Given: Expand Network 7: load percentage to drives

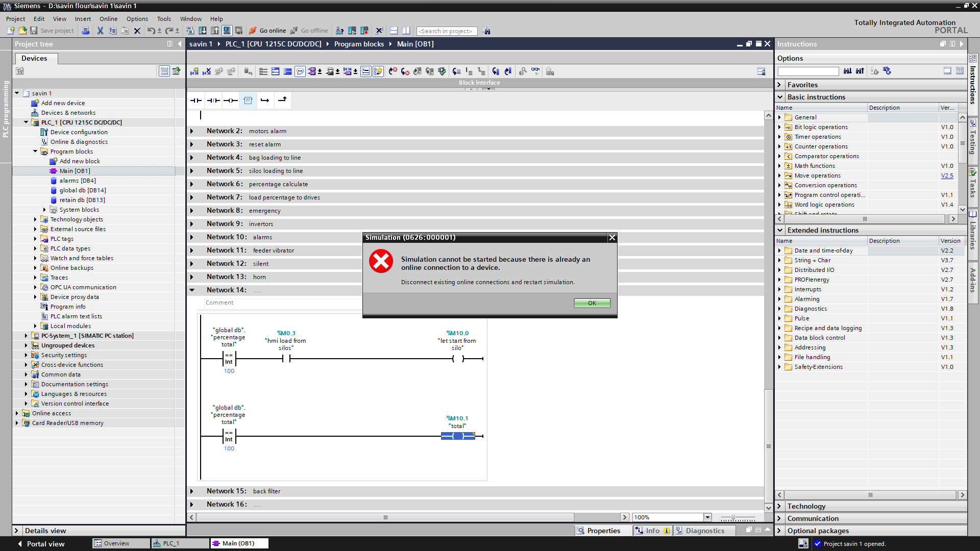Looking at the screenshot, I should click(x=192, y=197).
